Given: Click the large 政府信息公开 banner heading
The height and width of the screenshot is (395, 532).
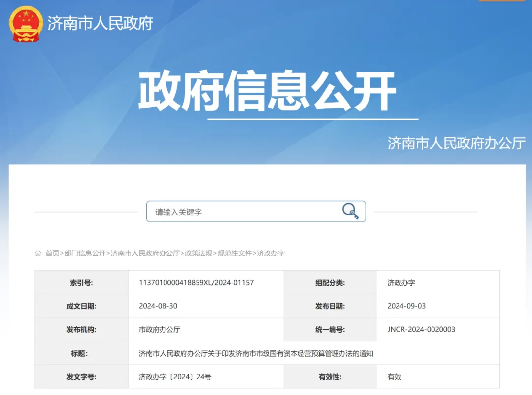Looking at the screenshot, I should pyautogui.click(x=266, y=92).
